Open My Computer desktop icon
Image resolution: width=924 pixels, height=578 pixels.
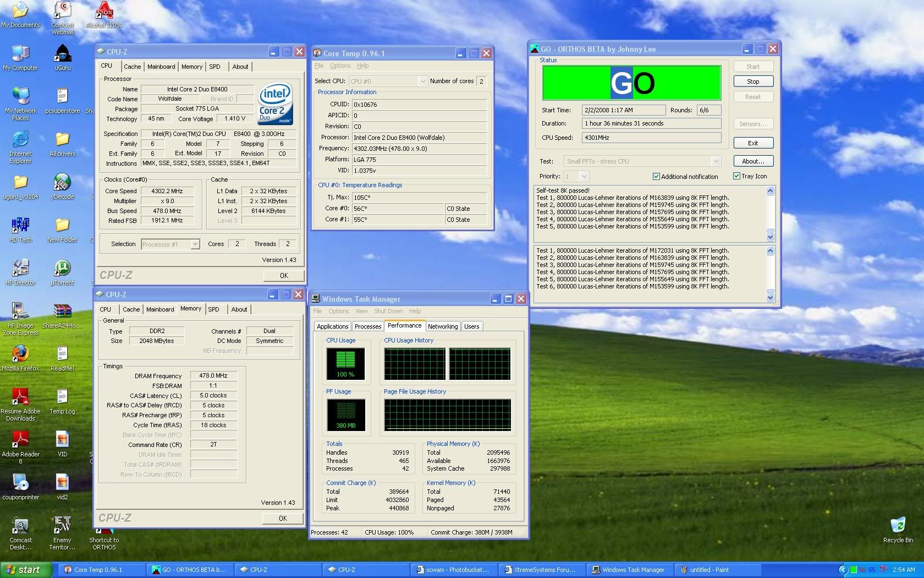coord(20,57)
